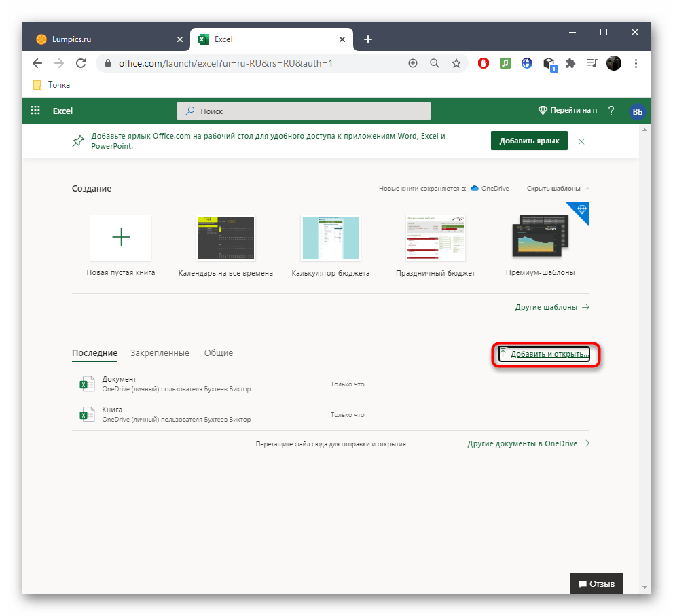
Task: Switch to the Lumpics.ru tab
Action: 107,39
